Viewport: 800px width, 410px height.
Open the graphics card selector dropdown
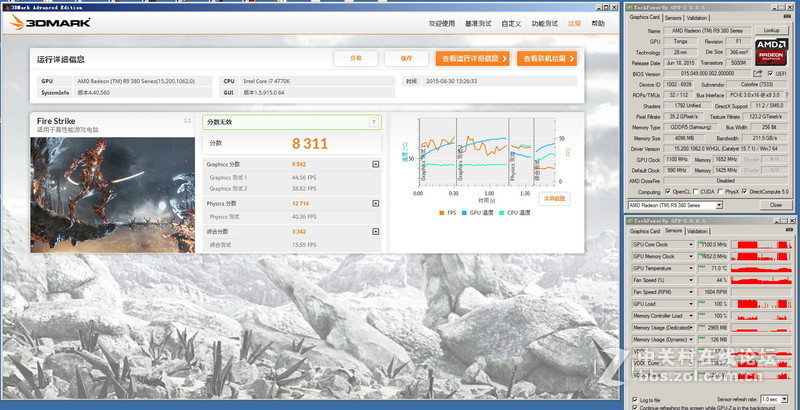click(719, 206)
